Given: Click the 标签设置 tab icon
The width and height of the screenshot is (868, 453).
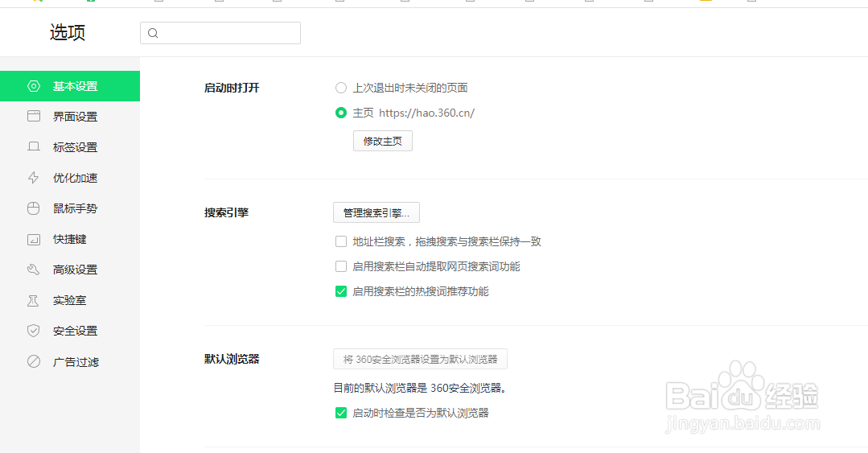Looking at the screenshot, I should click(x=34, y=146).
